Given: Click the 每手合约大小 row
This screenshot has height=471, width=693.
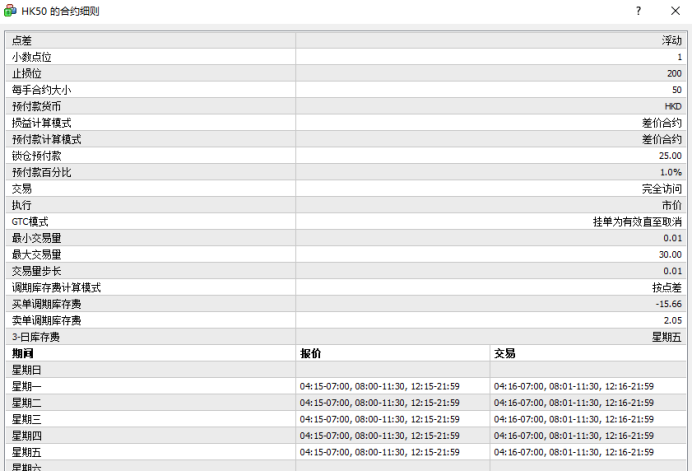Looking at the screenshot, I should (150, 90).
